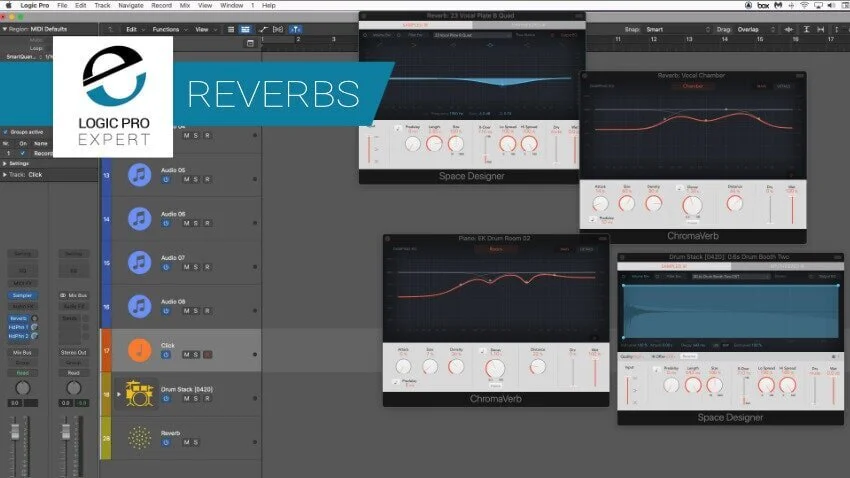Expand the Drum Stack track folder
Screen dimensions: 850x478
click(119, 394)
